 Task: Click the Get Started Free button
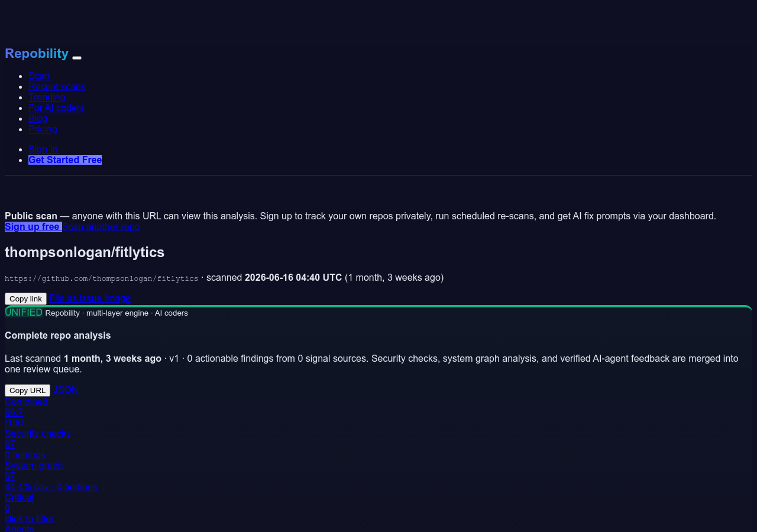(65, 160)
